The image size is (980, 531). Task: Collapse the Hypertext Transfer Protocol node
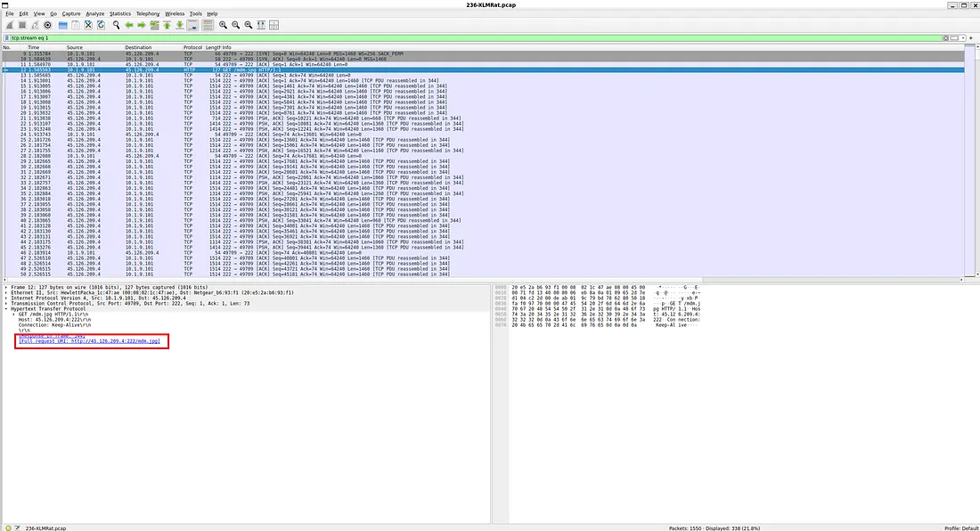click(6, 309)
